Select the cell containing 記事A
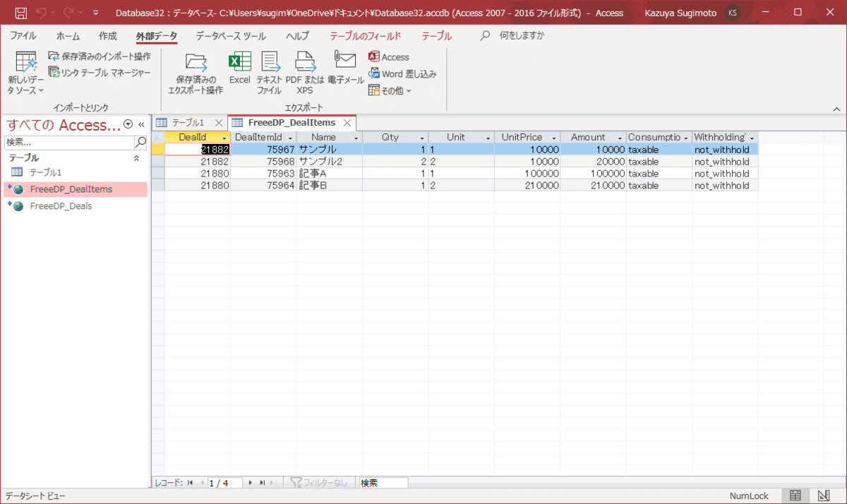Image resolution: width=847 pixels, height=504 pixels. point(328,174)
